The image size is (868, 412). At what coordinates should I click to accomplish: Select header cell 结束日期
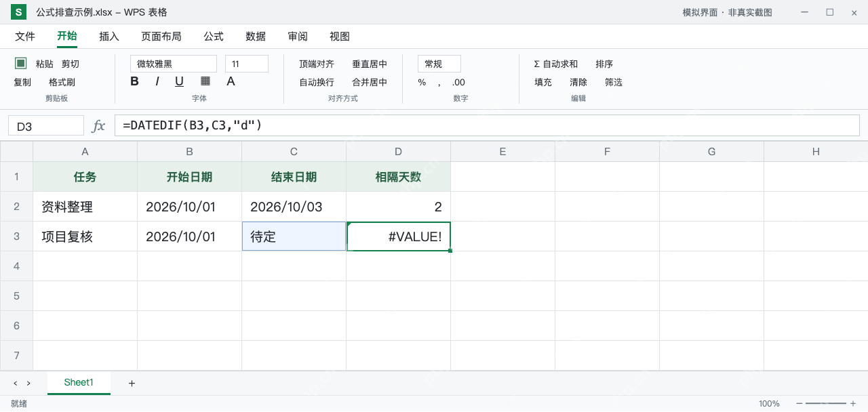pos(294,177)
